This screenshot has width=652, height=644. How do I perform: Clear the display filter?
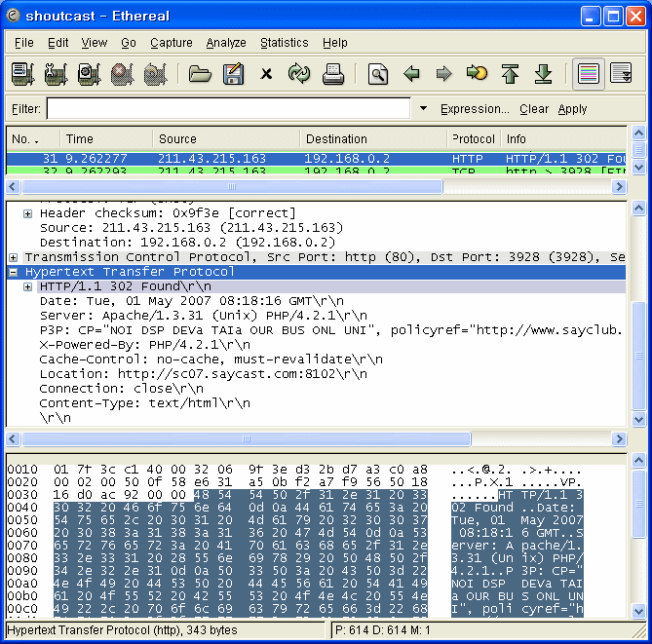[x=534, y=109]
